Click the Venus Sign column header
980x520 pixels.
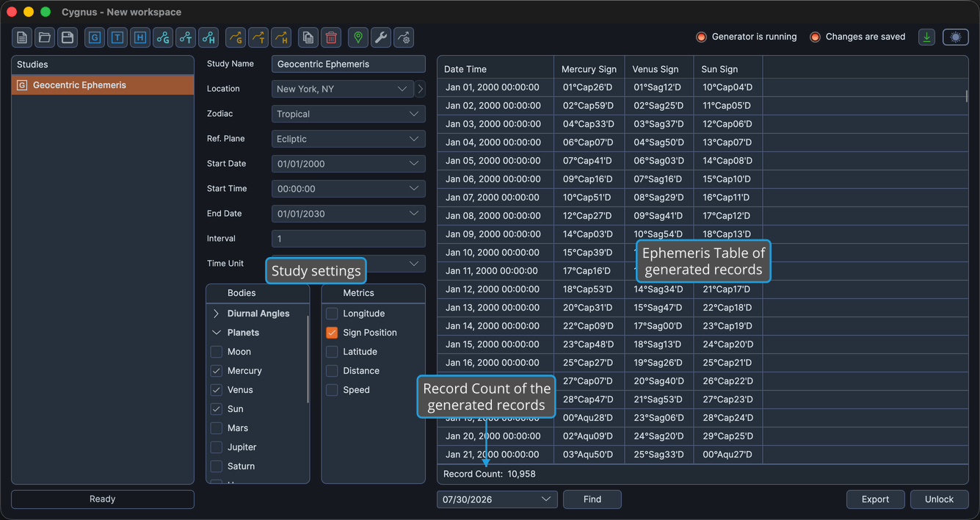click(x=659, y=69)
